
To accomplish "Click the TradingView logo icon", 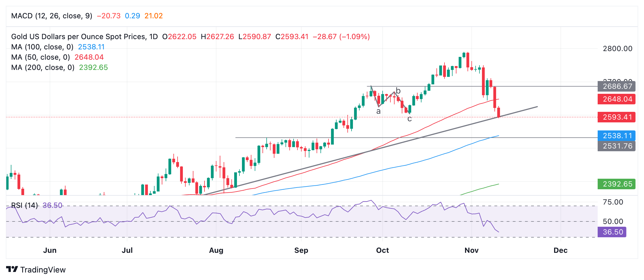I will [x=12, y=269].
